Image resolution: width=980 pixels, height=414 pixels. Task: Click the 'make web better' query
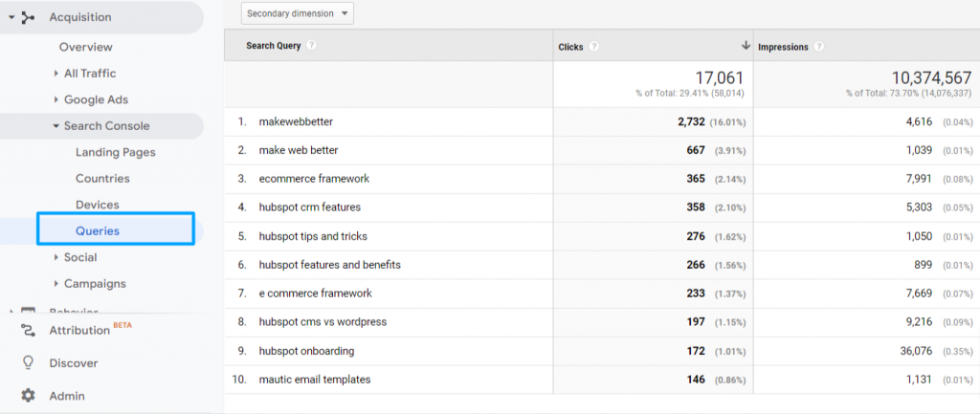tap(299, 150)
